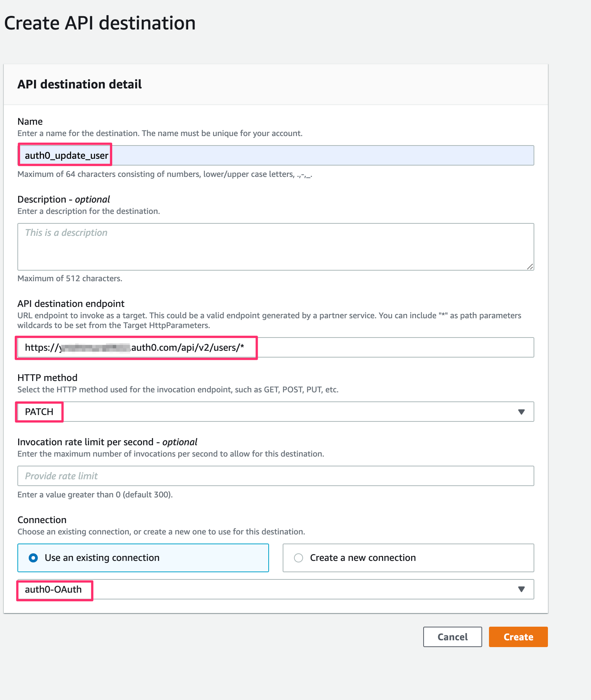This screenshot has height=700, width=591.
Task: Click the invocation rate limit input
Action: click(275, 476)
